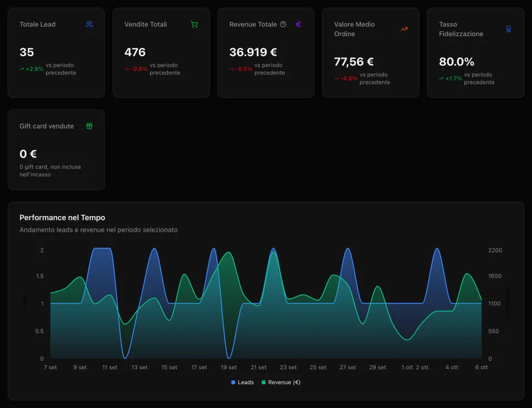Click the green up-trend arrow beside +2.9%

[x=22, y=69]
